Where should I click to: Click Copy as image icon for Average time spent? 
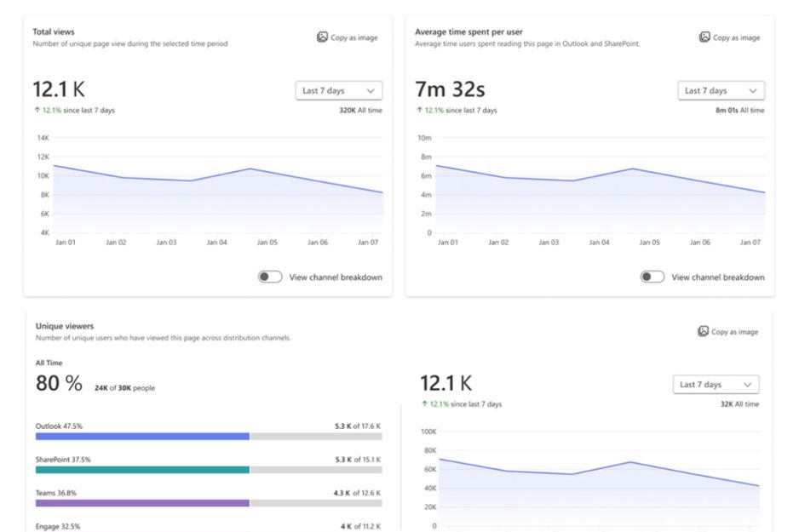[x=704, y=37]
